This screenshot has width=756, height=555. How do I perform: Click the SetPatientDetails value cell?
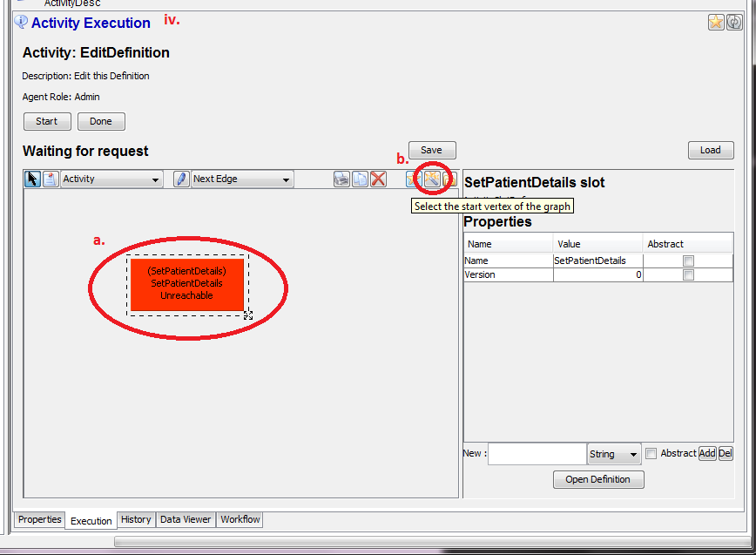(x=597, y=261)
